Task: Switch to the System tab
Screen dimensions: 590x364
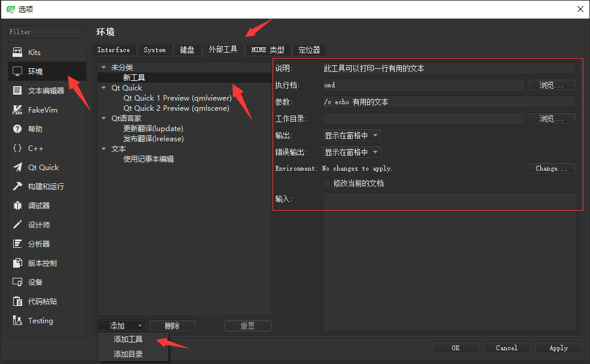Action: 155,50
